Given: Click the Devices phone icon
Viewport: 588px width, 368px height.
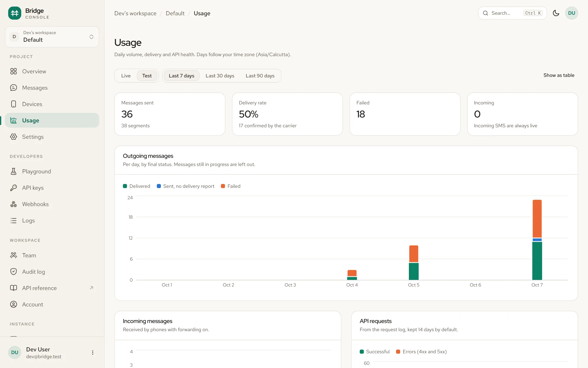Looking at the screenshot, I should (14, 104).
